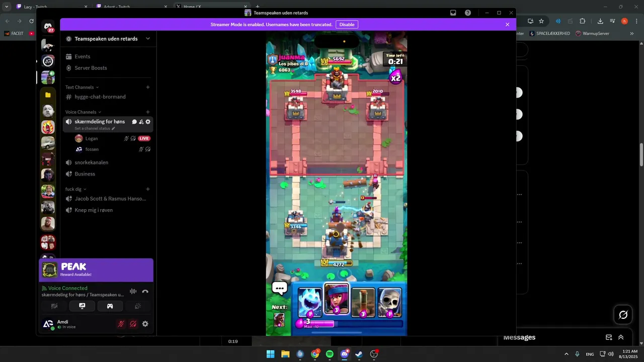The width and height of the screenshot is (644, 362).
Task: Disable Streamer Mode via banner button
Action: point(347,25)
